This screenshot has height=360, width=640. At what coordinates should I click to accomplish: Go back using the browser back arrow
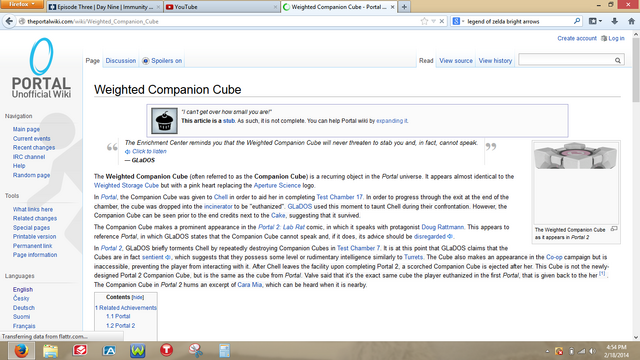pyautogui.click(x=9, y=21)
